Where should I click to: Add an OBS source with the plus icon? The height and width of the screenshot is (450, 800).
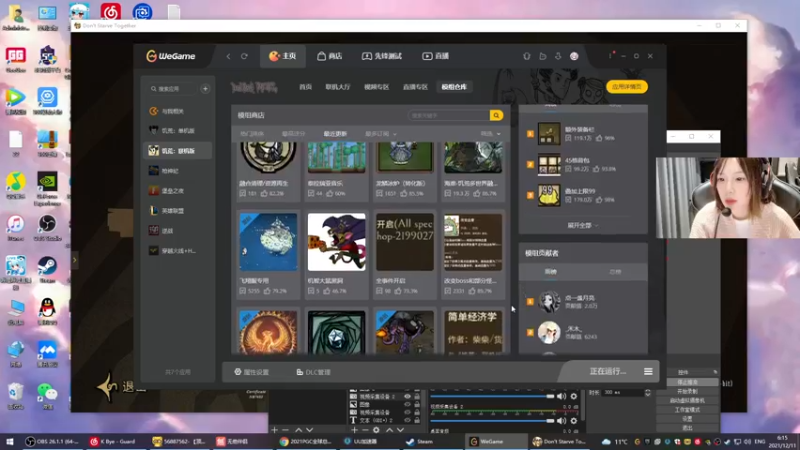(354, 430)
